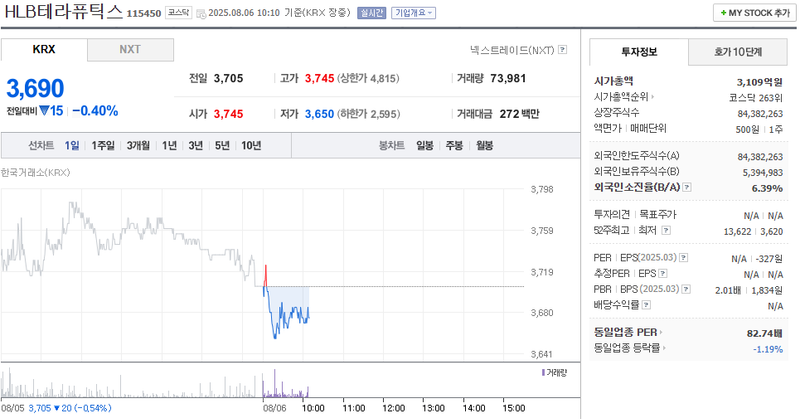Screen dimensions: 800x419
Task: Select the 3년 line chart period
Action: (196, 145)
